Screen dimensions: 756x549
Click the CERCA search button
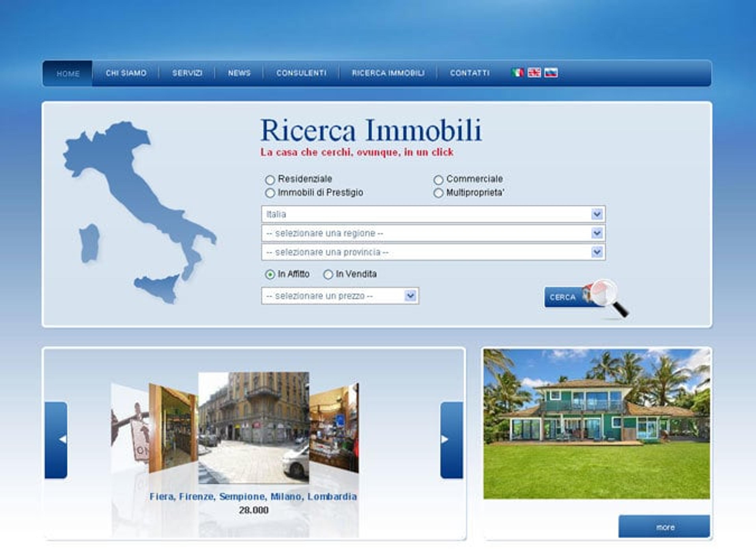(x=566, y=297)
